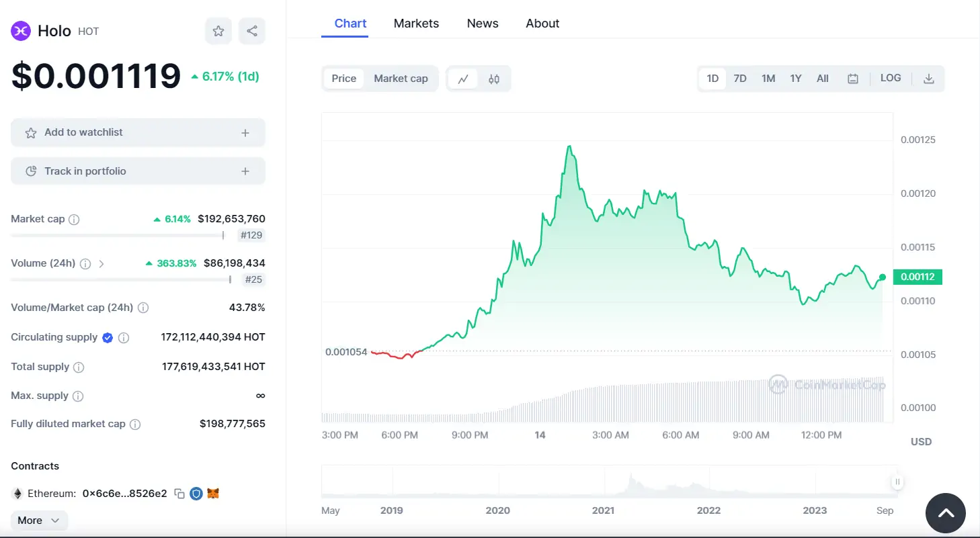Open the News tab

[x=483, y=24]
